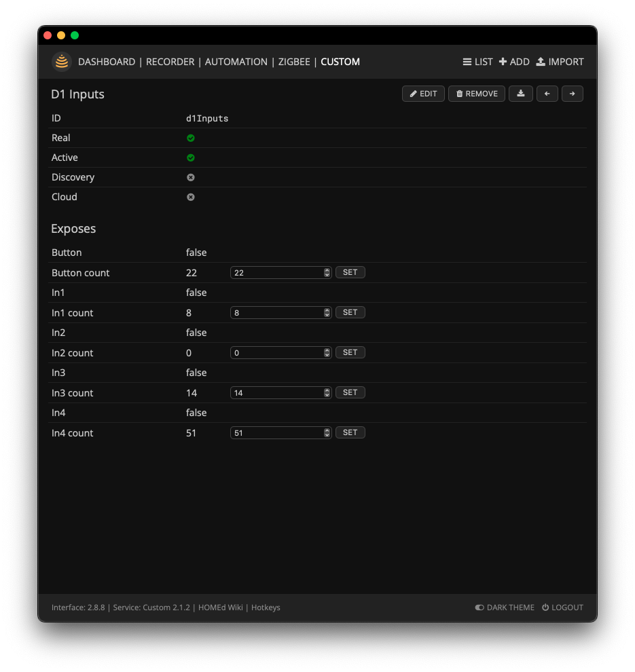This screenshot has height=672, width=635.
Task: Click the power icon next to LOGOUT
Action: (545, 608)
